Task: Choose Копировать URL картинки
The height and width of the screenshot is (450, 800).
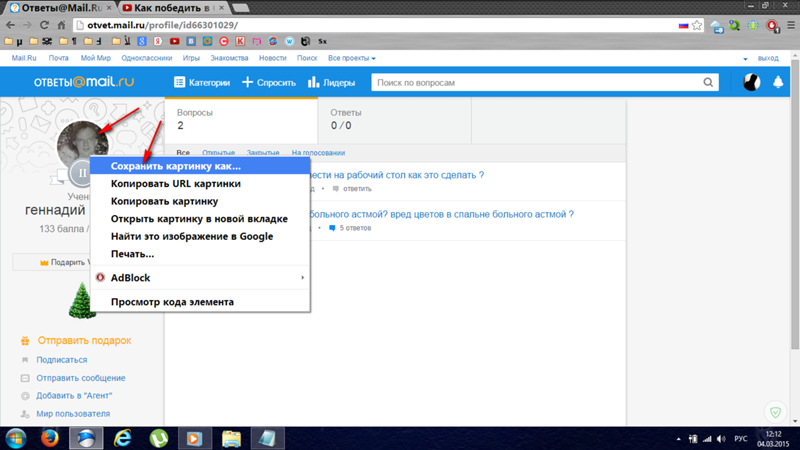Action: click(200, 184)
